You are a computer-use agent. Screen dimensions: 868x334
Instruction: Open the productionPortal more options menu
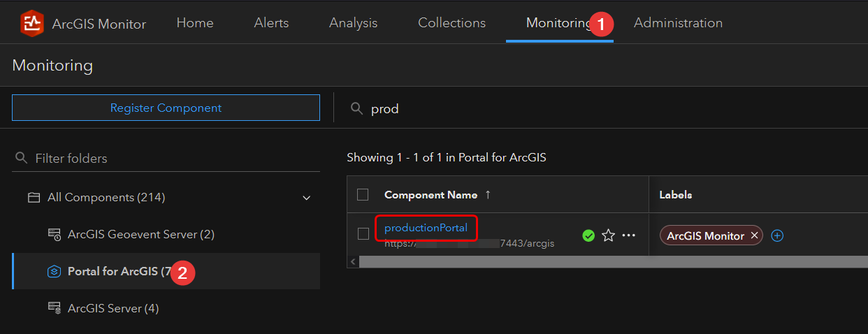[629, 235]
